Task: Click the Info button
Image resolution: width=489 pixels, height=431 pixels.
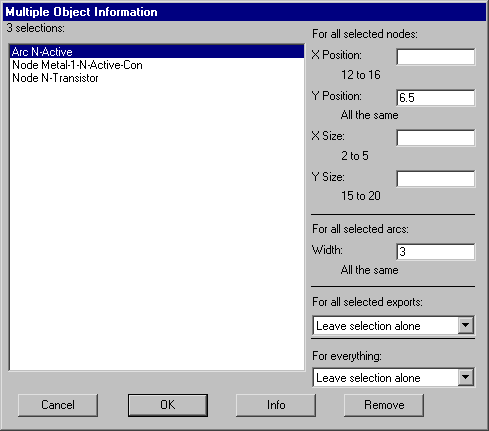Action: coord(276,405)
